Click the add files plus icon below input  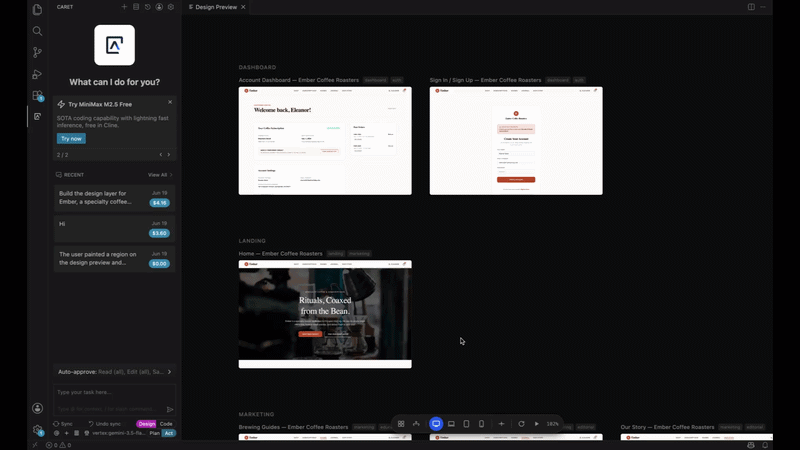(x=66, y=433)
